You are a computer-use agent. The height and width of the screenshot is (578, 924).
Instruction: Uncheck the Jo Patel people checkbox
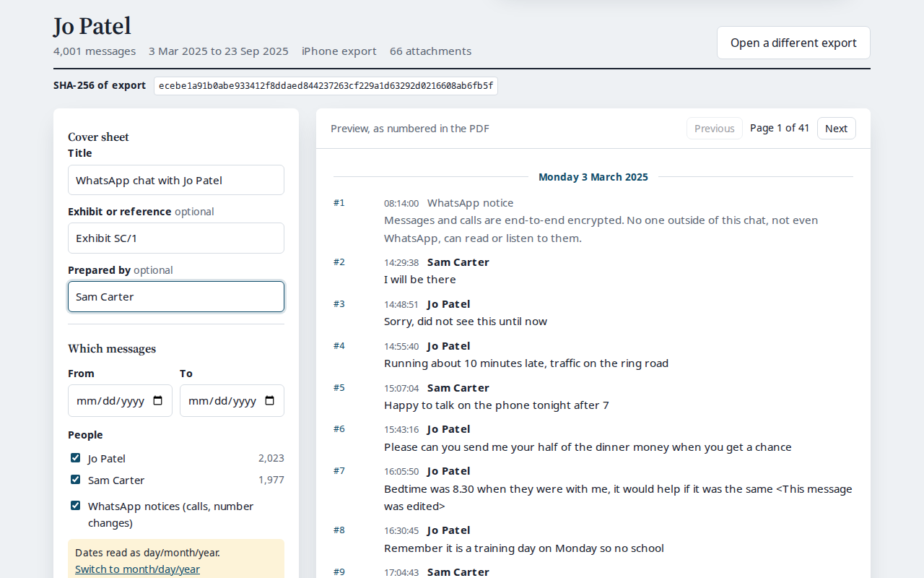(x=76, y=458)
